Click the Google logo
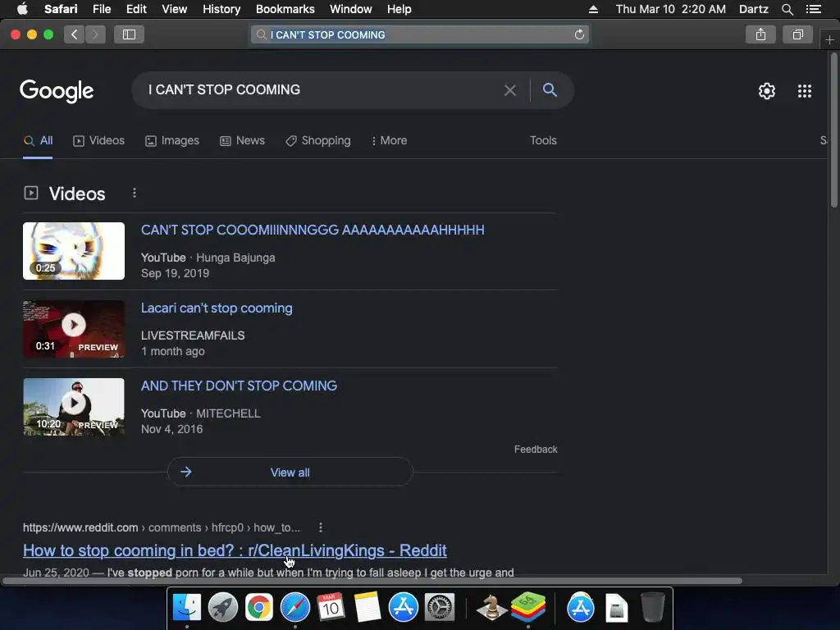Viewport: 840px width, 630px height. pos(57,91)
